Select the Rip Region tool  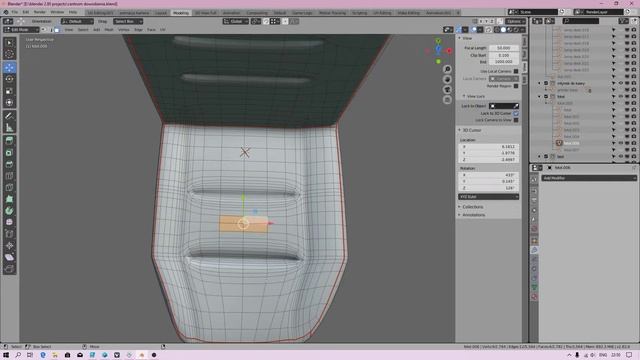click(9, 269)
